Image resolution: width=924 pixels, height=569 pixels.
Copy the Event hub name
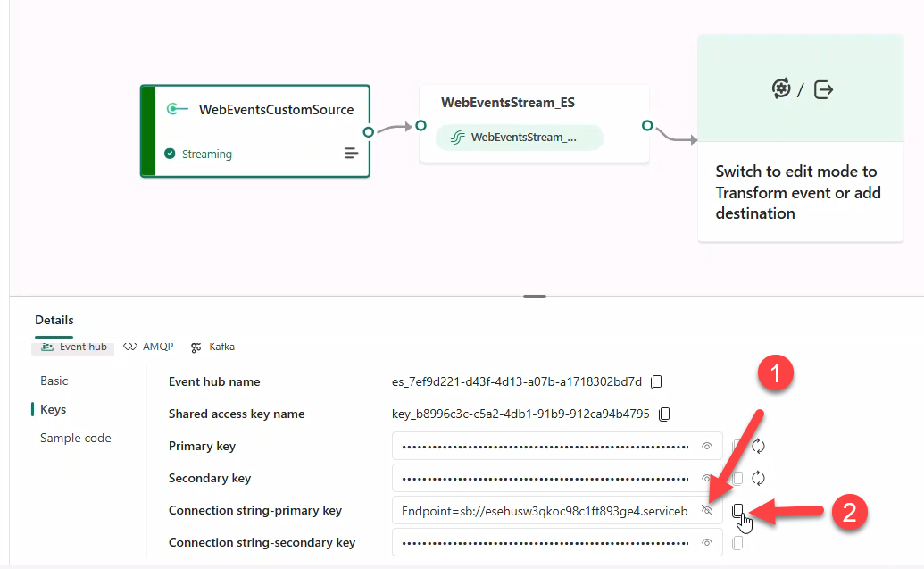pyautogui.click(x=657, y=381)
